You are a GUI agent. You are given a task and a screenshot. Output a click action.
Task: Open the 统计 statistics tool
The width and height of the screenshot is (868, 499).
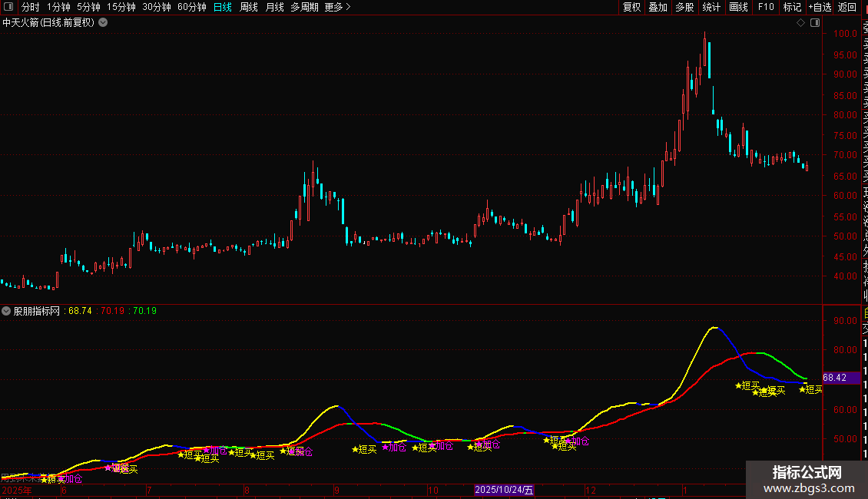(711, 7)
